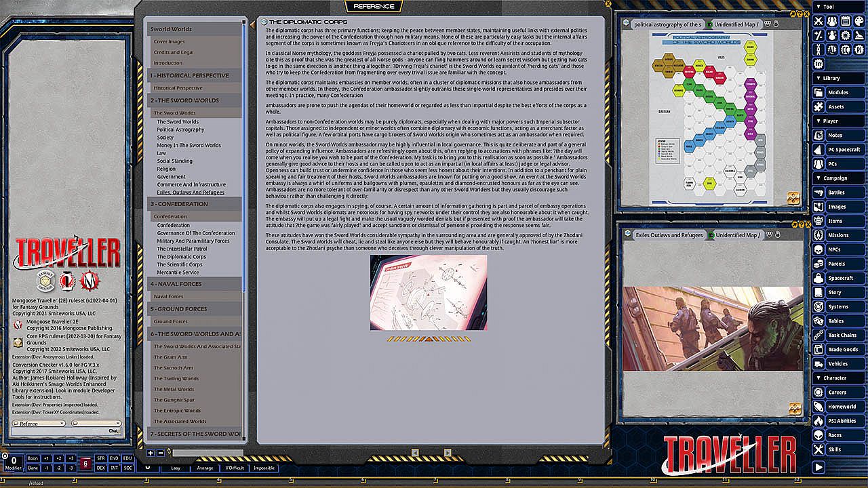This screenshot has width=868, height=488.
Task: Collapse the Library sidebar section
Action: (x=838, y=78)
